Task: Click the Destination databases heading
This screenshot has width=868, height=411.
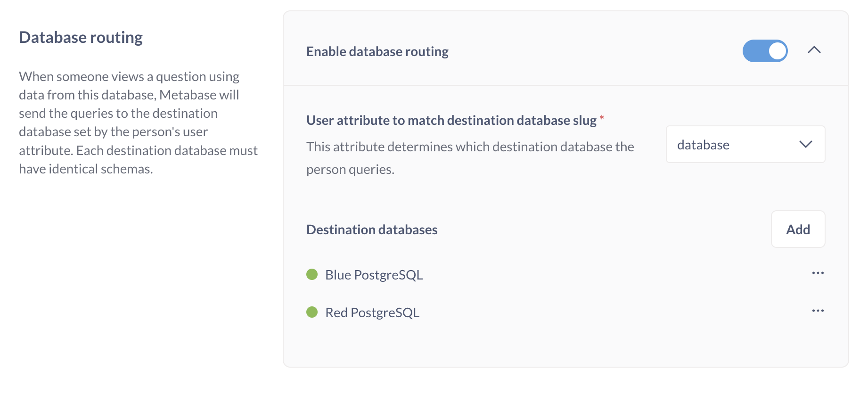Action: [372, 230]
